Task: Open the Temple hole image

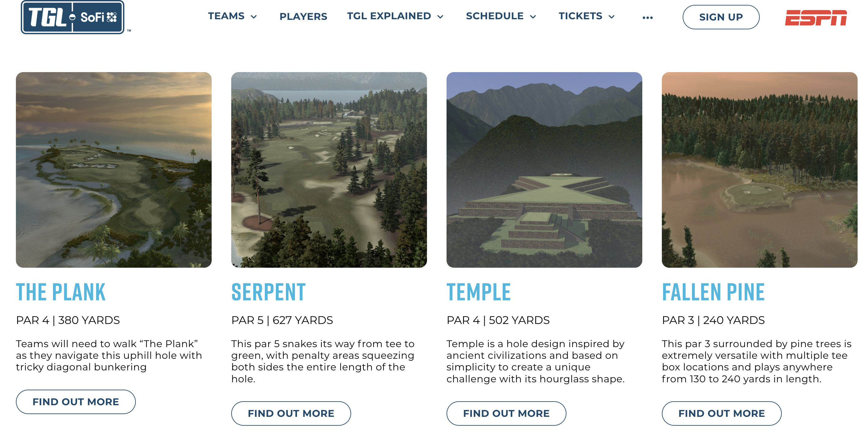Action: 544,170
